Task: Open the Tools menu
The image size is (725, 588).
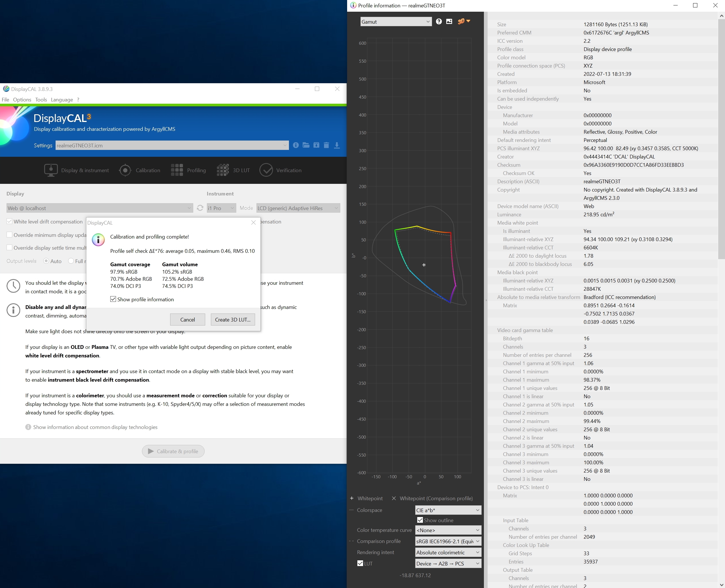Action: pos(41,99)
